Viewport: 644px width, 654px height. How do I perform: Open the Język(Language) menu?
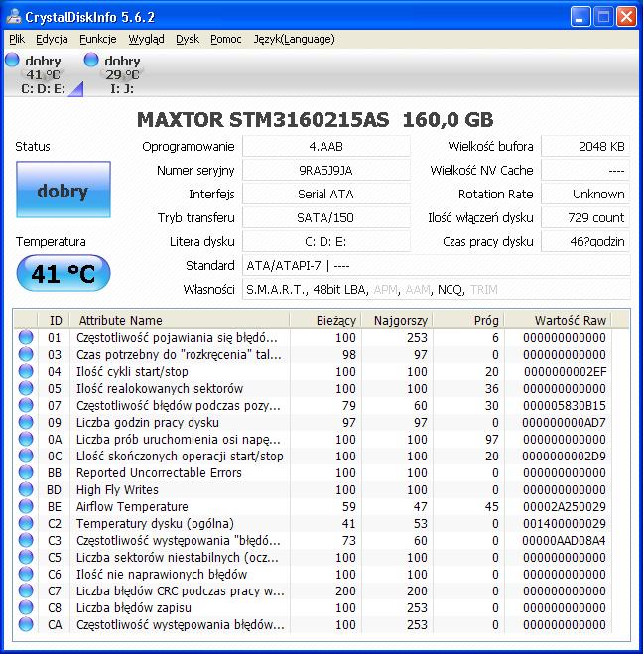[294, 39]
